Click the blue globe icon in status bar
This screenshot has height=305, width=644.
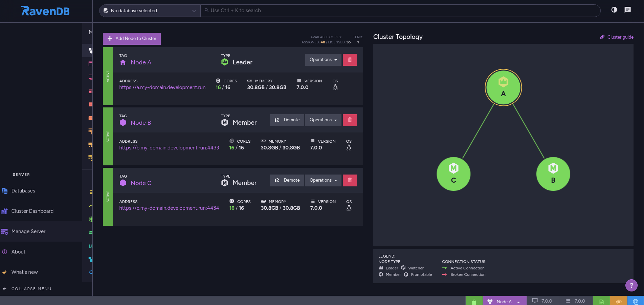(x=636, y=301)
